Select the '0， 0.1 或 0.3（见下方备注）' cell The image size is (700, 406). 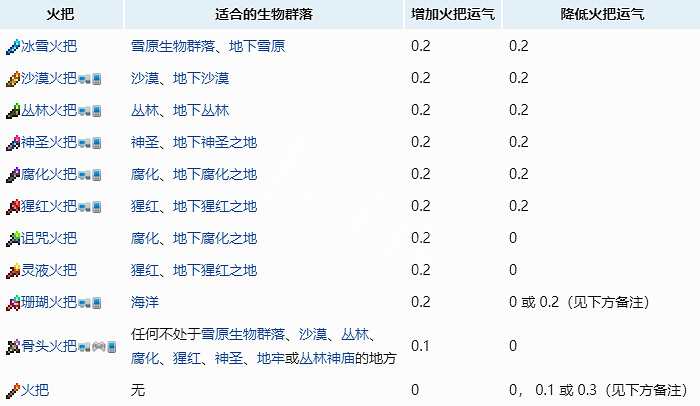pyautogui.click(x=598, y=390)
